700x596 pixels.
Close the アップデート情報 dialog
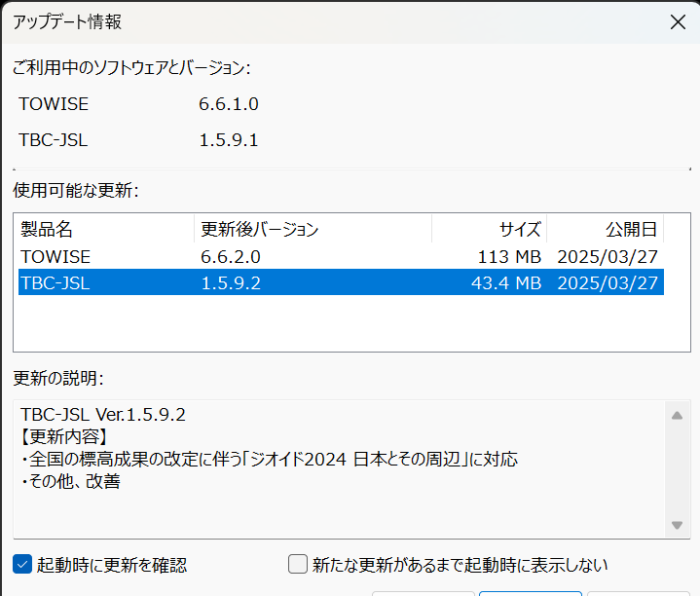pyautogui.click(x=678, y=21)
